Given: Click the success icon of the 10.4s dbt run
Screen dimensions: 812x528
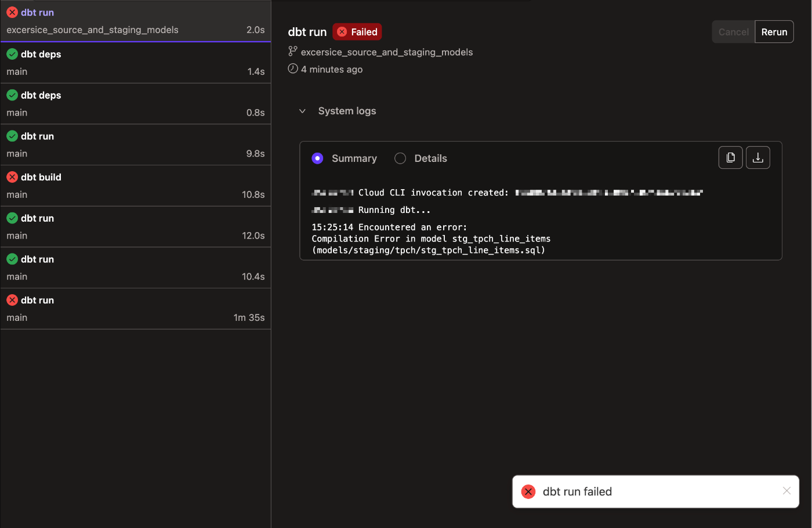Looking at the screenshot, I should (x=12, y=259).
